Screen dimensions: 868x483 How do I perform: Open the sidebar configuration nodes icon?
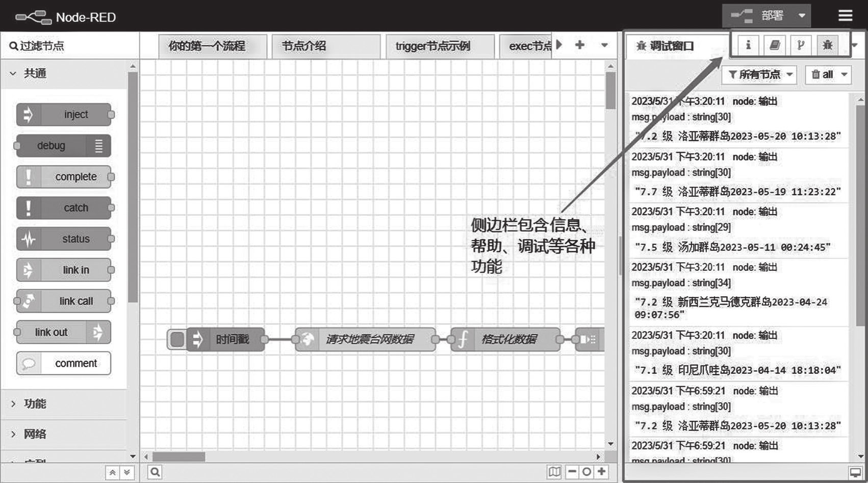pyautogui.click(x=801, y=45)
